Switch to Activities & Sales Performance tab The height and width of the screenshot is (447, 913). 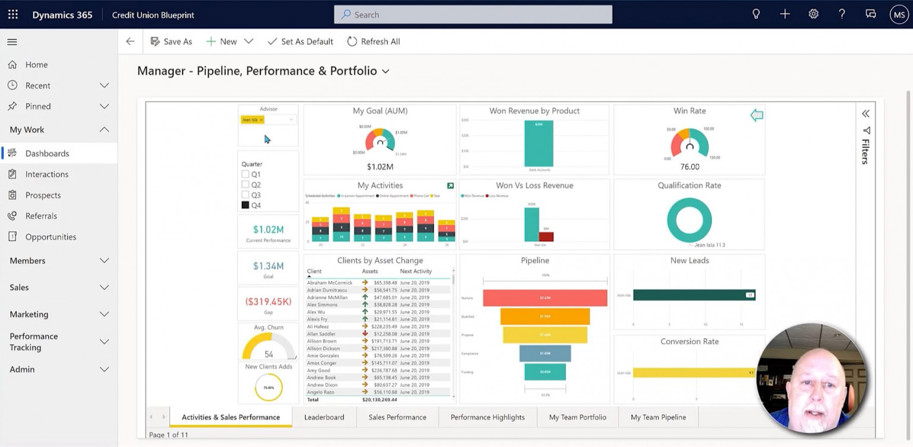(231, 417)
